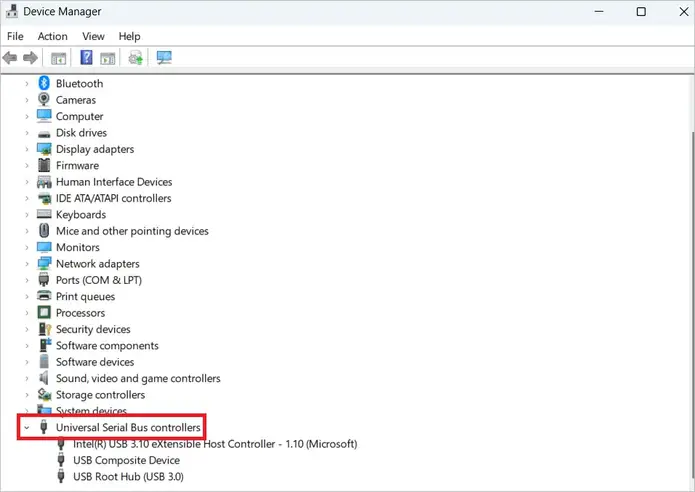Click the Universal Serial Bus controllers plug icon
This screenshot has width=695, height=492.
[x=43, y=427]
